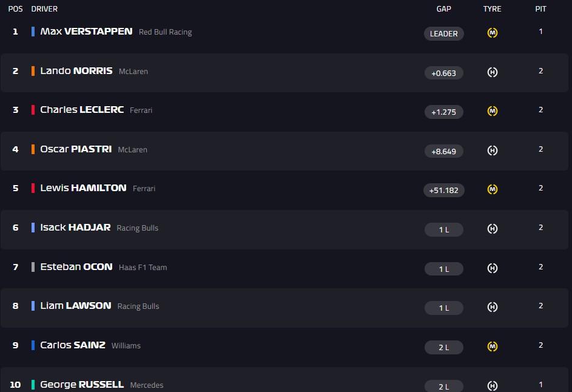Screen dimensions: 572x392
Task: Select the Max Verstappen driver name
Action: click(86, 32)
